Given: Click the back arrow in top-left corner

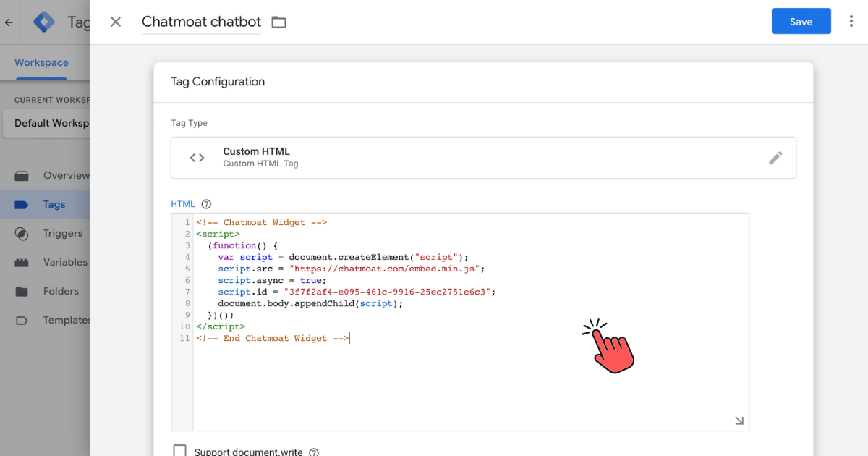Looking at the screenshot, I should (9, 22).
